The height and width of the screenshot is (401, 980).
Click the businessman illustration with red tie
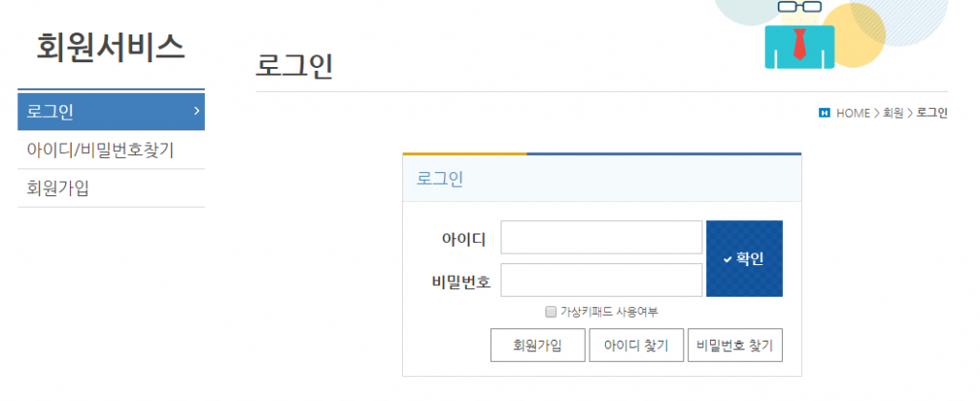click(800, 38)
